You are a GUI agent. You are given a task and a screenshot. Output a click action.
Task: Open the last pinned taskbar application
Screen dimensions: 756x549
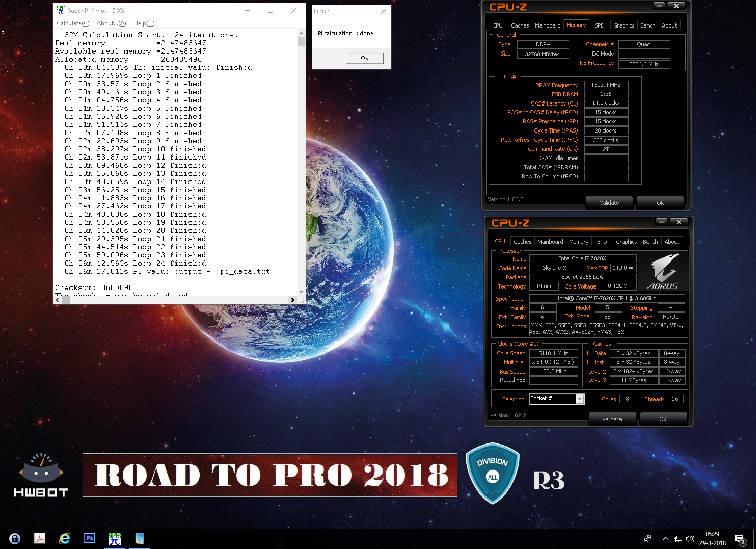tap(140, 538)
